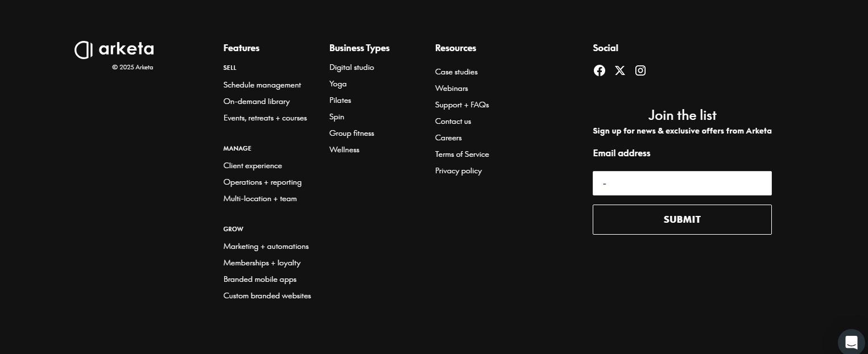Open the chat support widget
The width and height of the screenshot is (868, 354).
tap(851, 341)
